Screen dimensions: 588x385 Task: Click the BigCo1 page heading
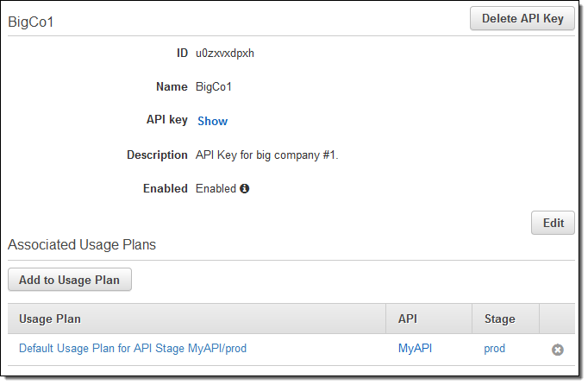click(x=31, y=22)
